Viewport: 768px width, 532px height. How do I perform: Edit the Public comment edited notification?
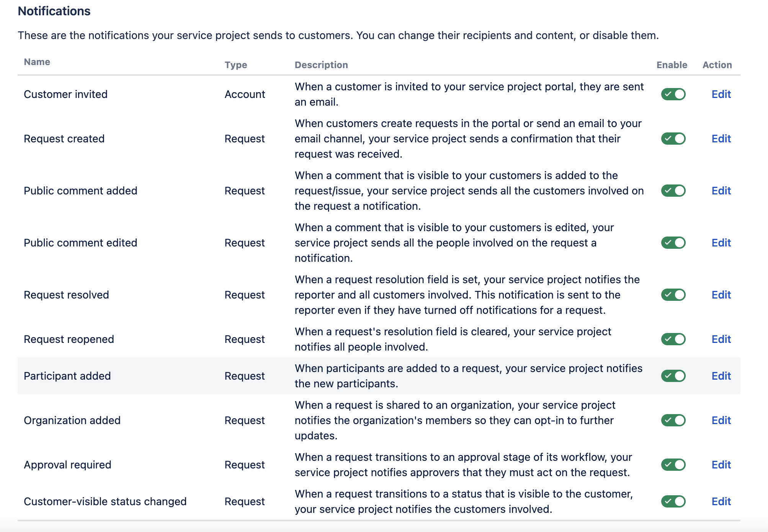click(721, 243)
